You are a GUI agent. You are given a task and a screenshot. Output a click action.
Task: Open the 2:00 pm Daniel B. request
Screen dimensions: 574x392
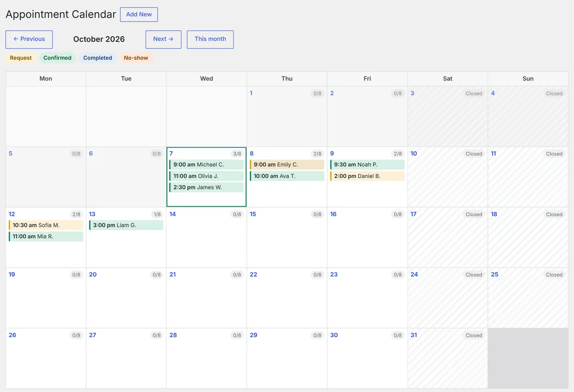367,176
